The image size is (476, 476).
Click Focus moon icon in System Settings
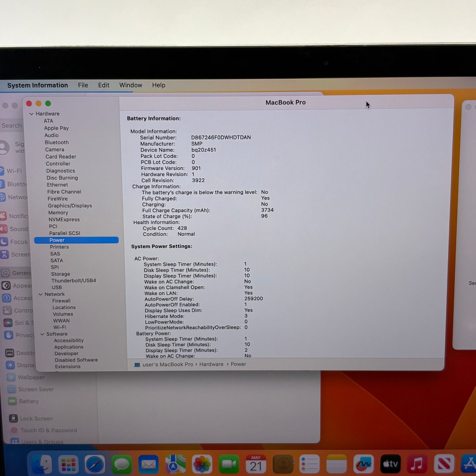pos(4,241)
